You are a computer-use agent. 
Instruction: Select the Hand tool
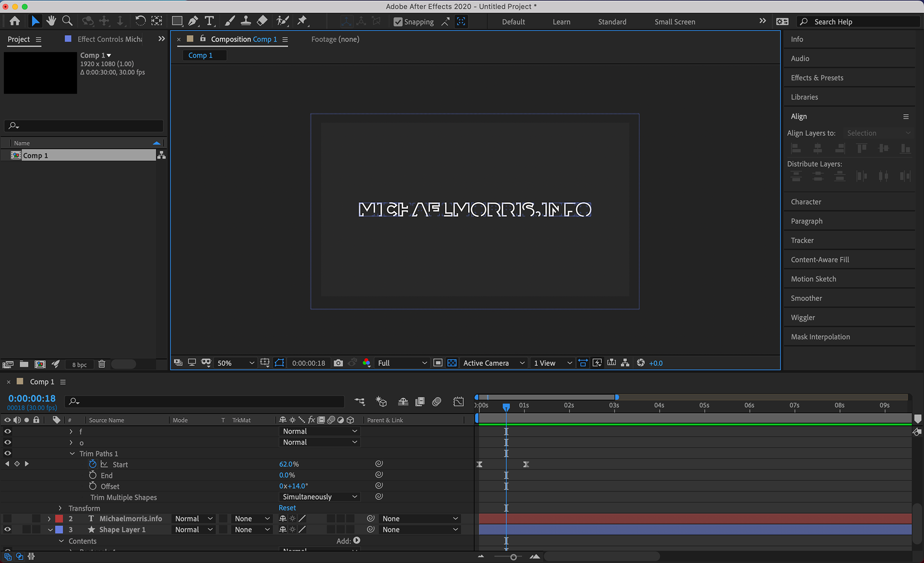click(x=51, y=21)
